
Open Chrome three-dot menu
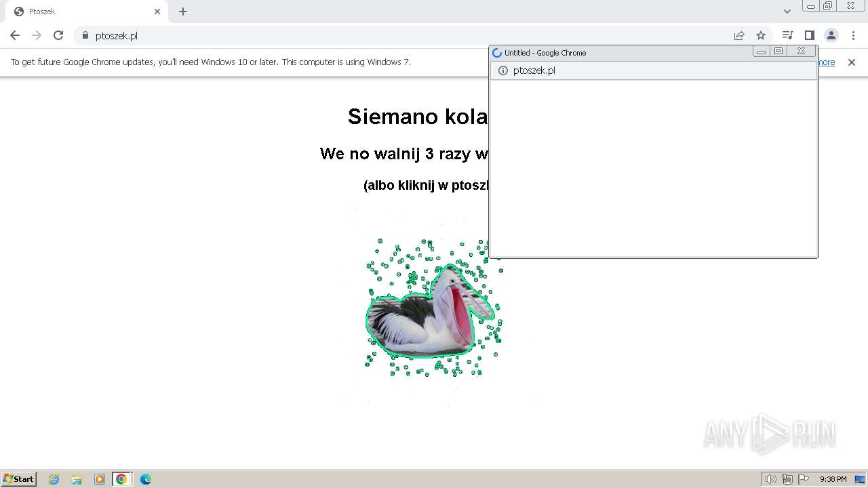[x=853, y=35]
